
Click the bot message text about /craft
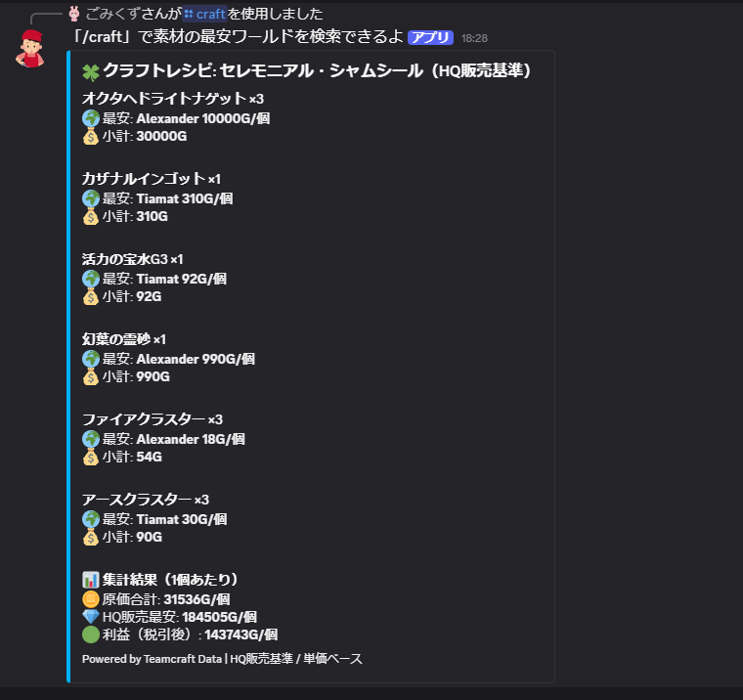237,36
